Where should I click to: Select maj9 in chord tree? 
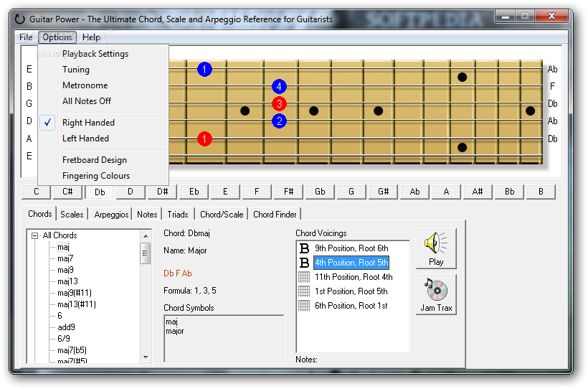point(65,270)
